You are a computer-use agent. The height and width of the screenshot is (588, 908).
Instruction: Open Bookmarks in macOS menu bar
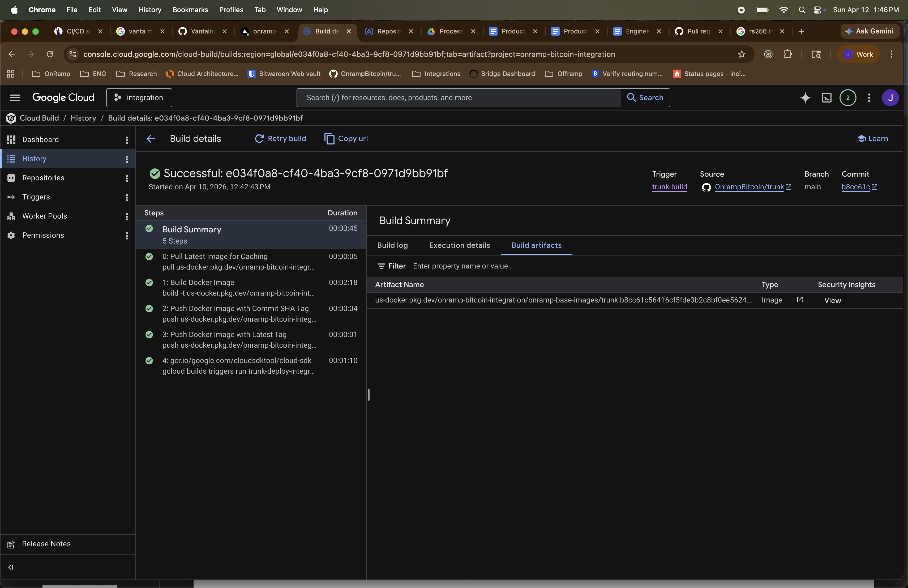click(190, 10)
